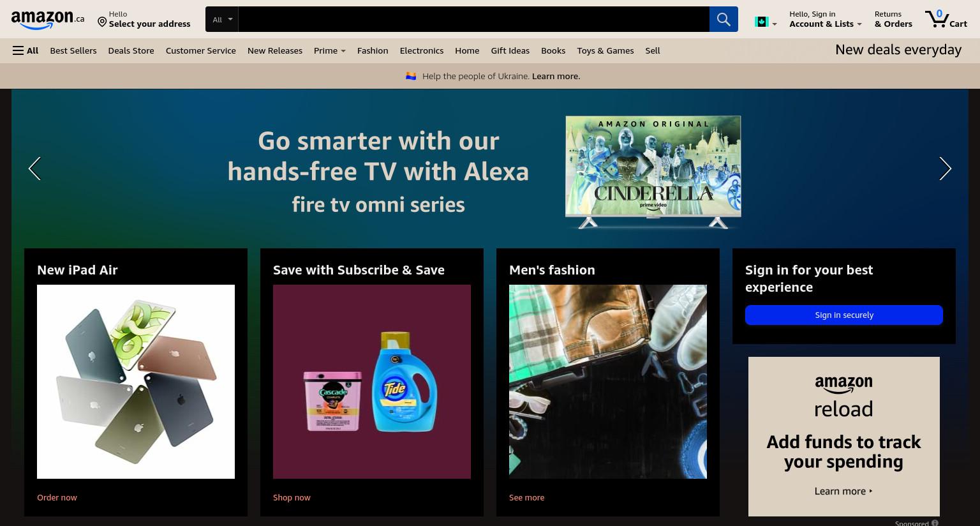Image resolution: width=980 pixels, height=526 pixels.
Task: Go to previous banner slide arrow
Action: tap(34, 169)
